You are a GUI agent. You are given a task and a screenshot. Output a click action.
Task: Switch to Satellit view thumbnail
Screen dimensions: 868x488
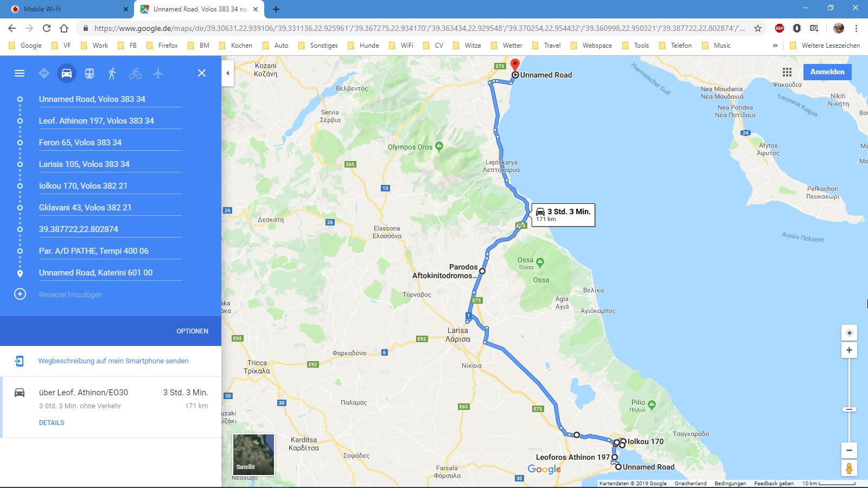tap(253, 454)
